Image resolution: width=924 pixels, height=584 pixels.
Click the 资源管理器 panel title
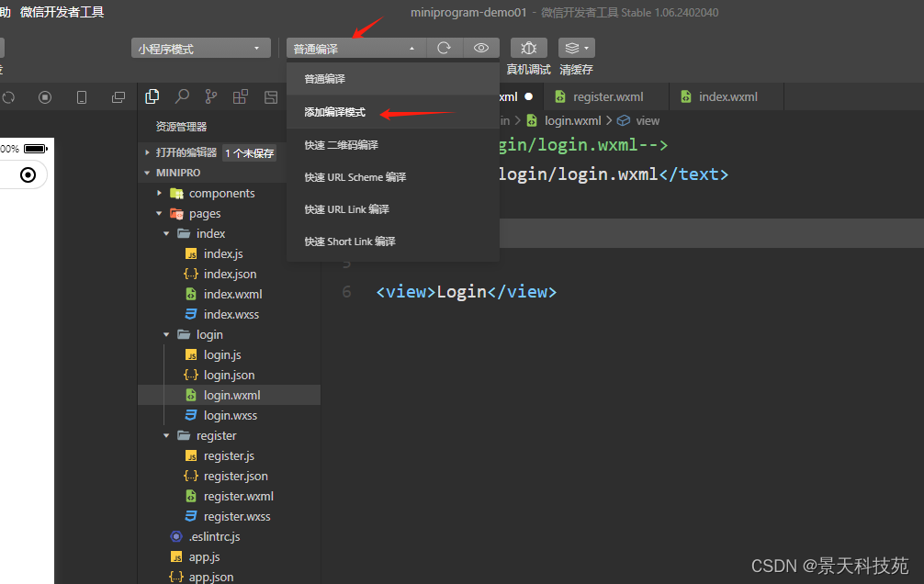click(x=181, y=127)
